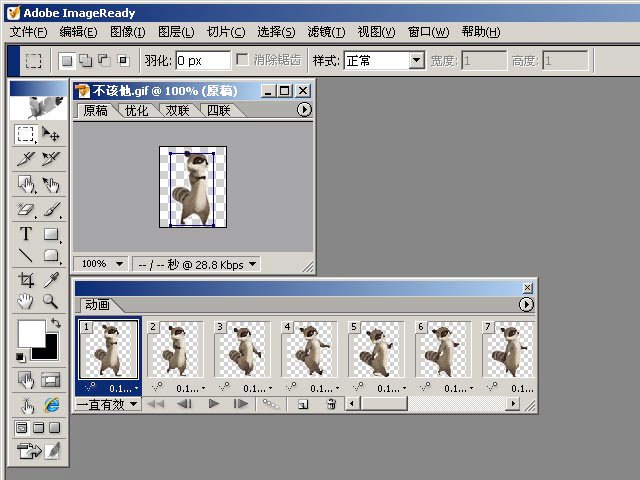640x480 pixels.
Task: Toggle the 消除锯齿 anti-alias checkbox
Action: [x=242, y=60]
